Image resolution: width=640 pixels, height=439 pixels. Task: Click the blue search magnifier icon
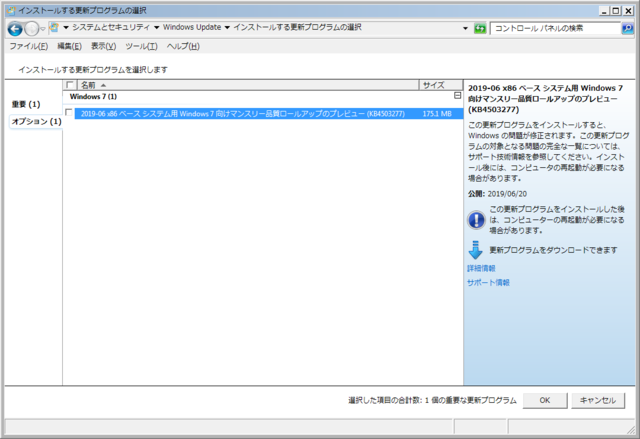tap(627, 28)
